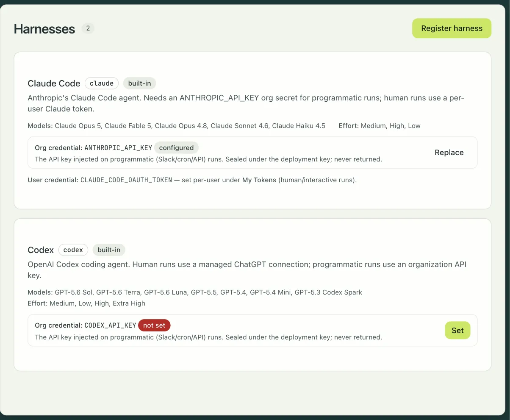The image size is (510, 420).
Task: Click the GPT-5.6 Luna model name
Action: (166, 292)
